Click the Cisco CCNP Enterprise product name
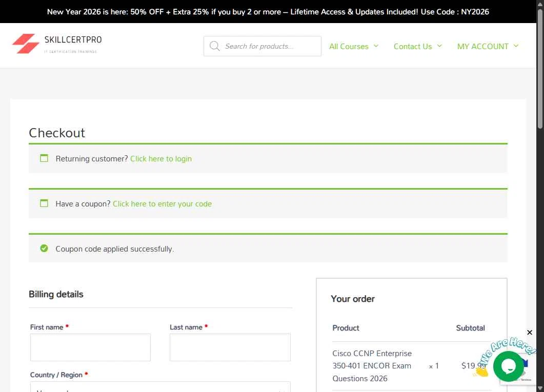This screenshot has height=392, width=544. coord(372,366)
